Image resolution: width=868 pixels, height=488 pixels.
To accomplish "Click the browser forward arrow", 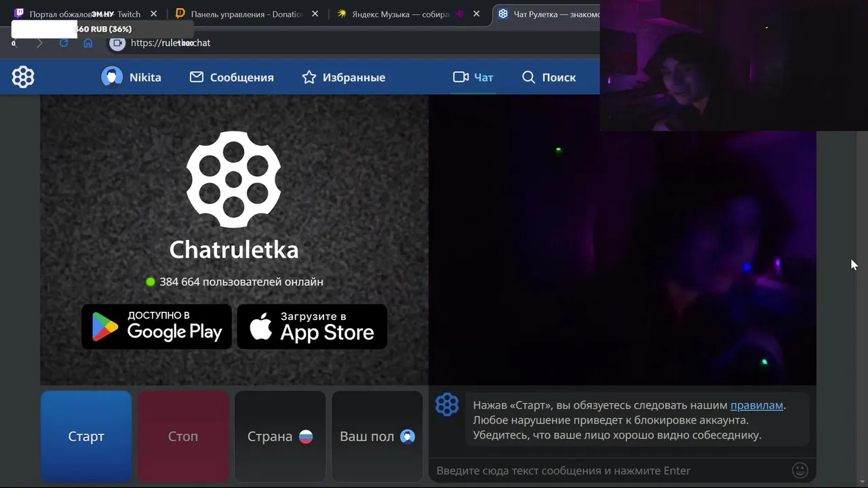I will pos(39,43).
